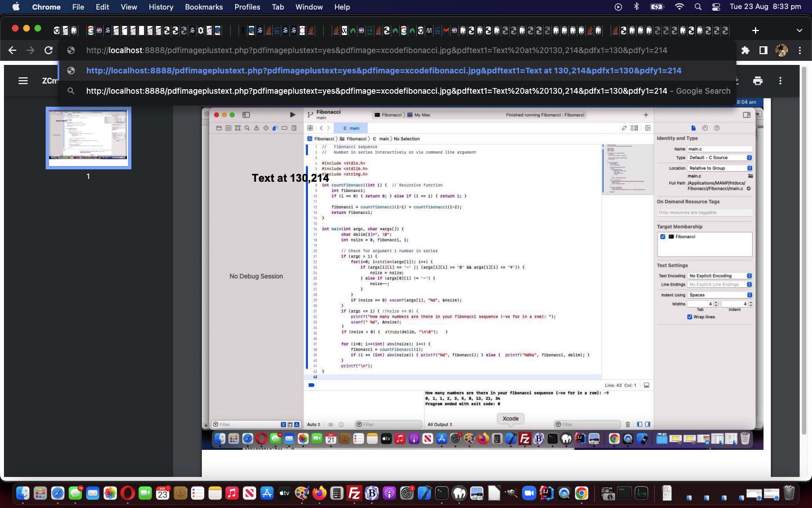This screenshot has height=508, width=812.
Task: Launch Xcode from the Dock
Action: click(x=424, y=493)
